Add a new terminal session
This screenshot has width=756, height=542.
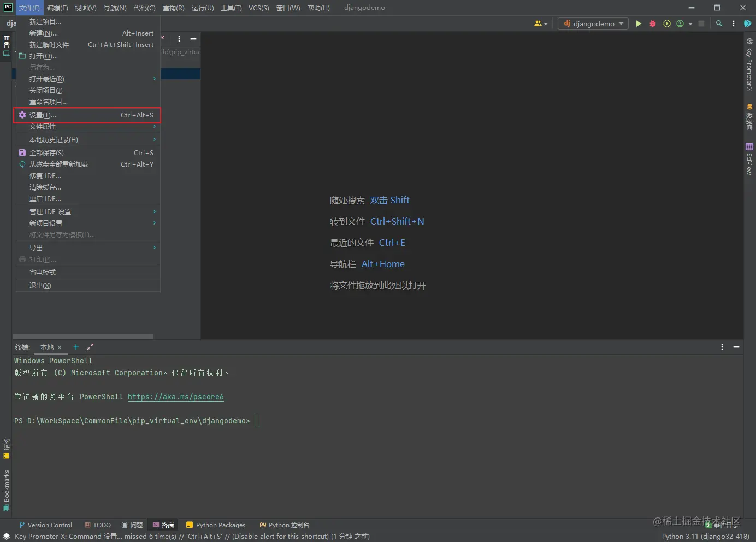[76, 347]
